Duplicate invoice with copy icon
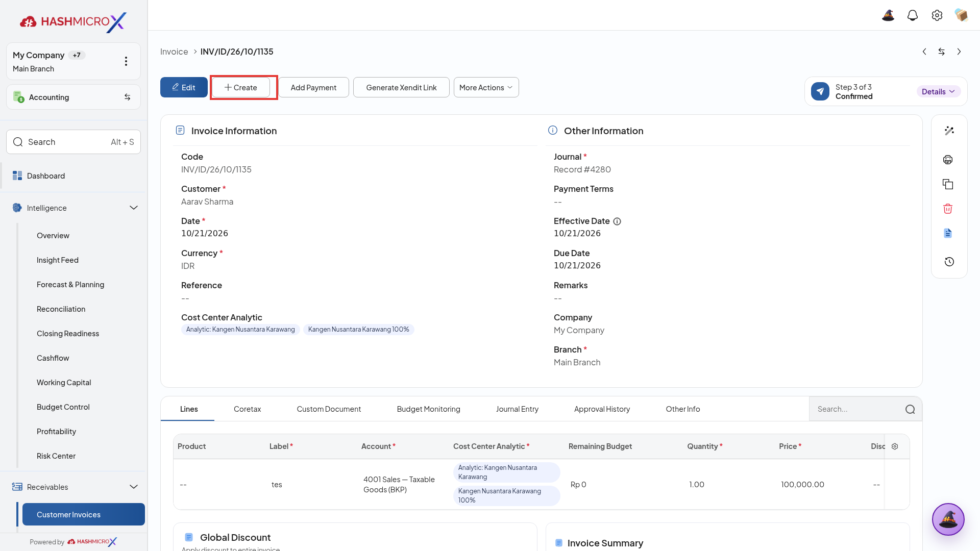 (948, 184)
